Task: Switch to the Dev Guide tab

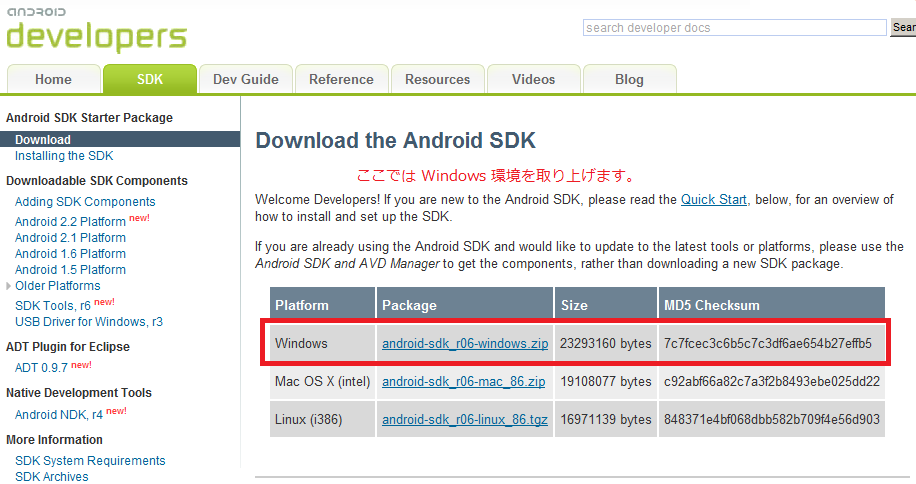Action: (245, 79)
